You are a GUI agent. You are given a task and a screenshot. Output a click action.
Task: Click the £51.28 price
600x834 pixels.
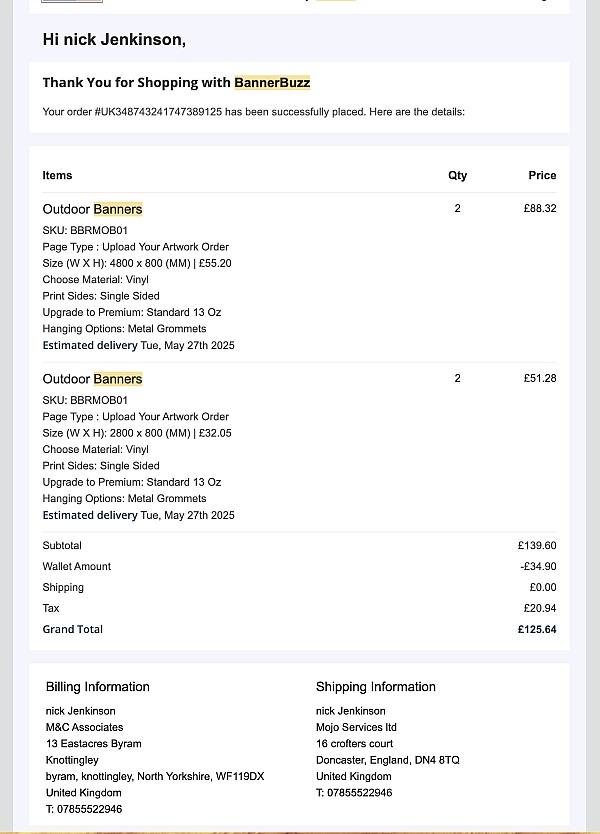[540, 378]
